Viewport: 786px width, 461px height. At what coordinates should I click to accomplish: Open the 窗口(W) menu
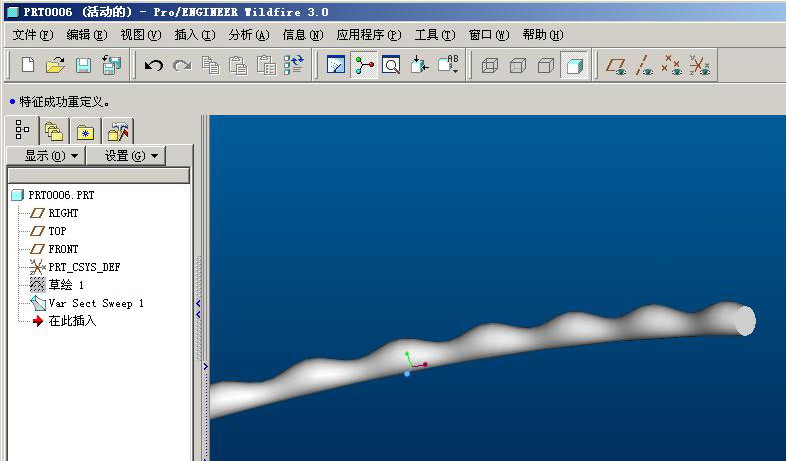[x=489, y=35]
